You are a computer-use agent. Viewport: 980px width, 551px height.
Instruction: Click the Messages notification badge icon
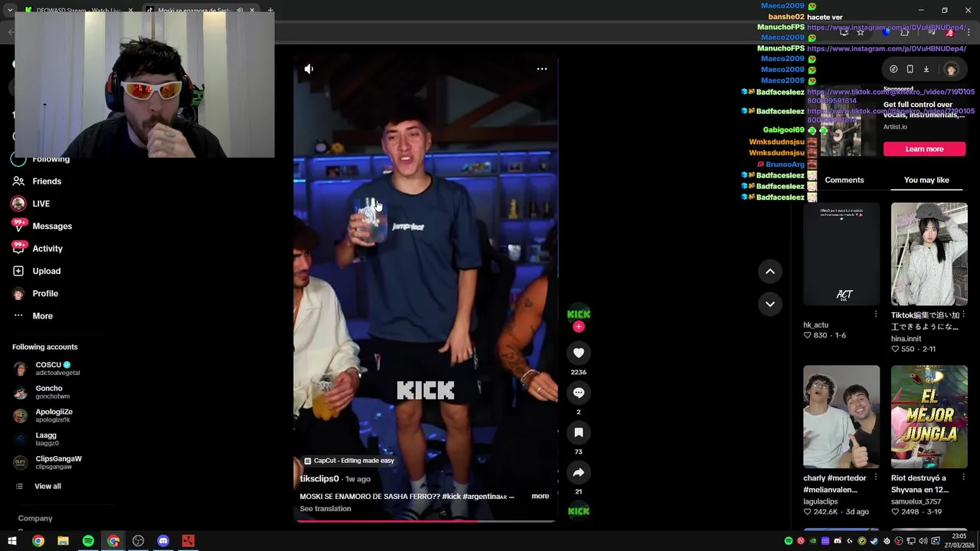click(x=19, y=225)
